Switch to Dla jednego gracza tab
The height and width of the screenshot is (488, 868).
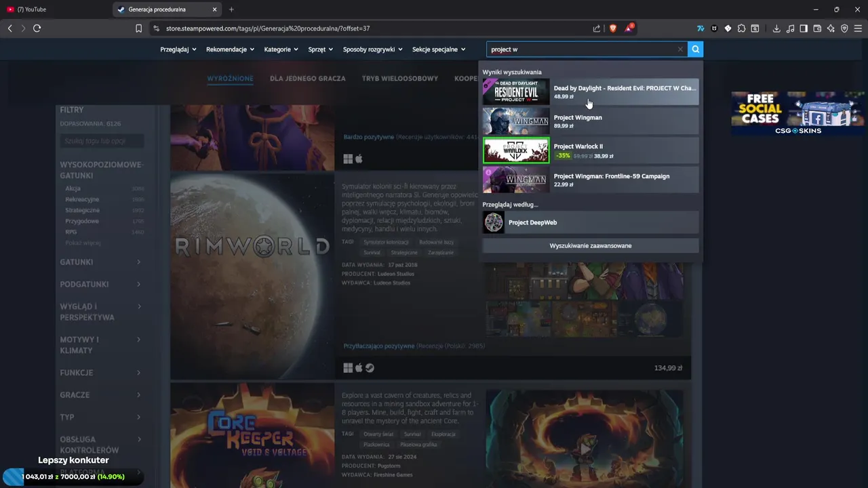coord(308,79)
